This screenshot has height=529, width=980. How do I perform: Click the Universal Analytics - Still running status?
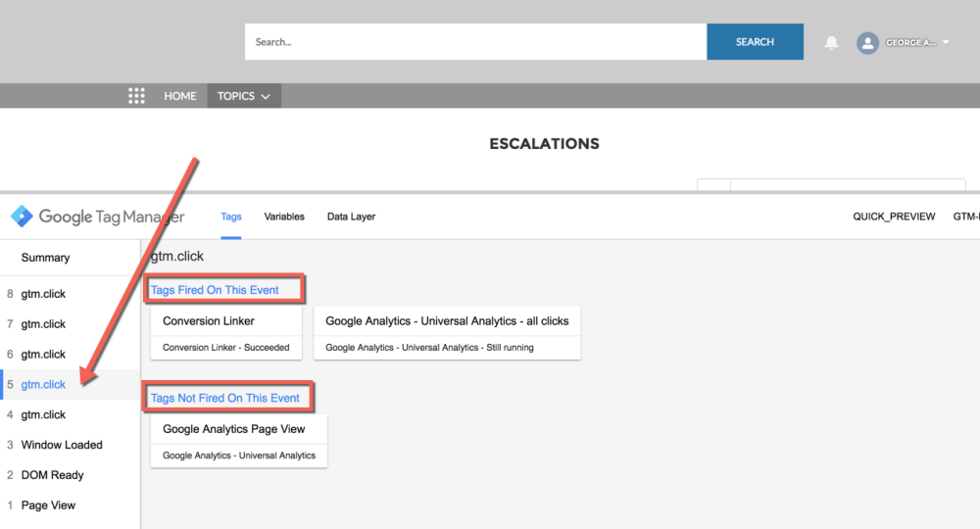[429, 347]
